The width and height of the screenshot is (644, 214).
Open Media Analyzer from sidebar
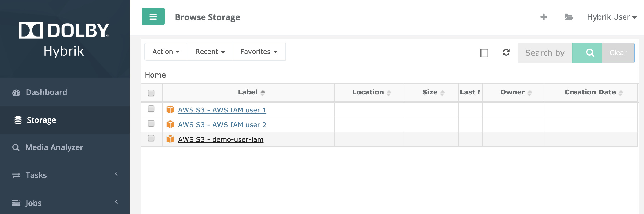tap(65, 147)
